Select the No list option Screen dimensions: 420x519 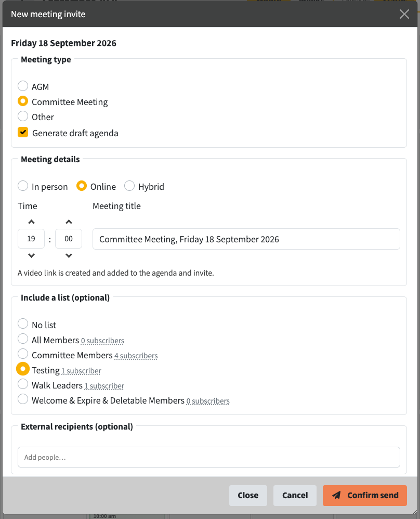point(23,324)
